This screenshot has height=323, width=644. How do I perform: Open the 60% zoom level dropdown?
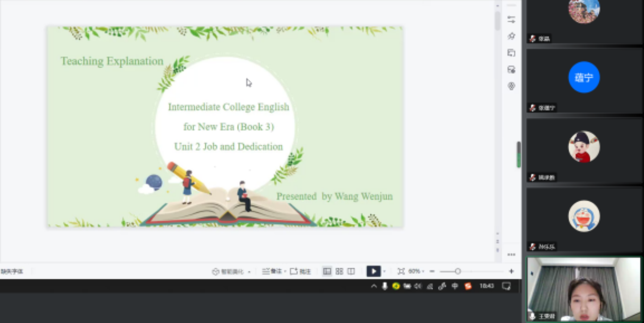(416, 271)
